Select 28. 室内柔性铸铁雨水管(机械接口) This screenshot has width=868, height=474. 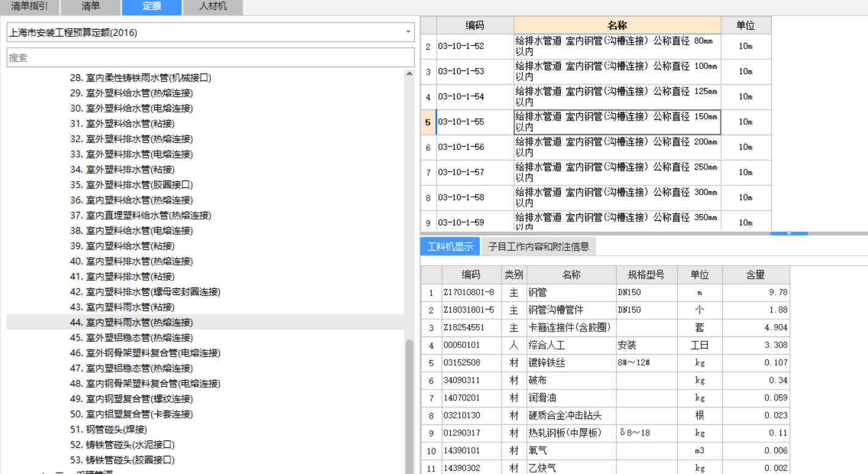141,78
